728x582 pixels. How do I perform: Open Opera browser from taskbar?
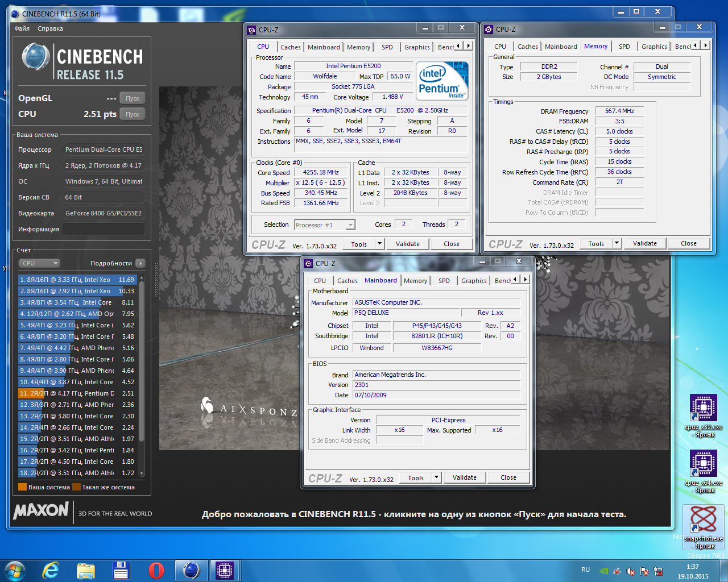pos(156,570)
